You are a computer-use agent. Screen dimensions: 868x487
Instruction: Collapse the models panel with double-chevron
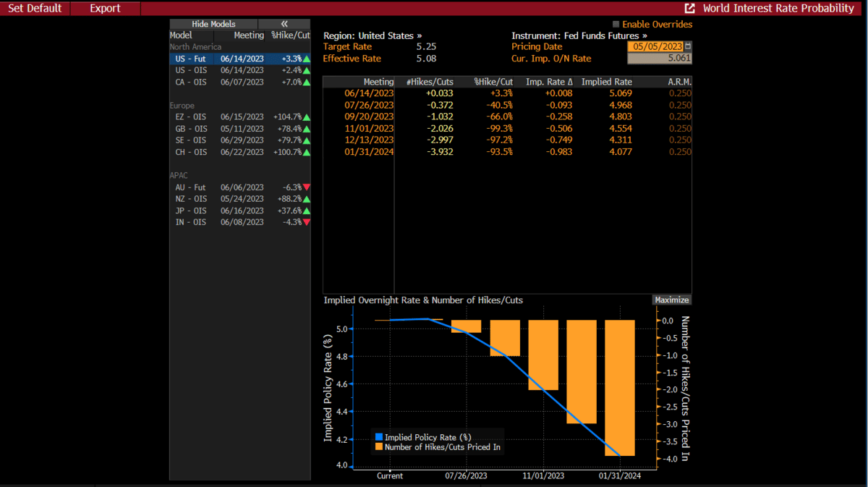click(x=284, y=24)
